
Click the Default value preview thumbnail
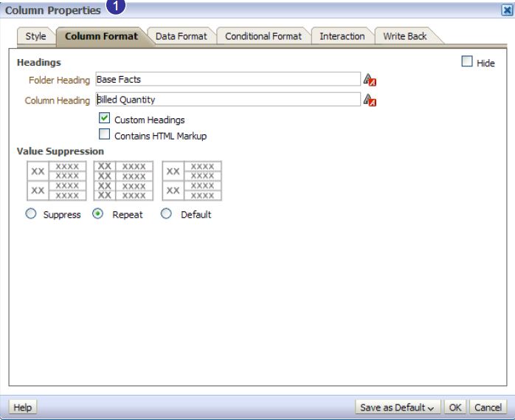192,181
